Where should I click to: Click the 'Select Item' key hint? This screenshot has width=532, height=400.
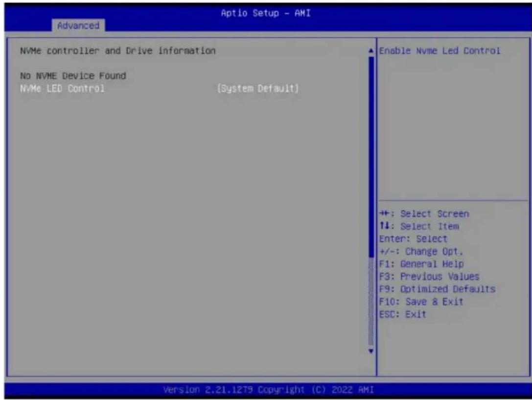tap(419, 226)
